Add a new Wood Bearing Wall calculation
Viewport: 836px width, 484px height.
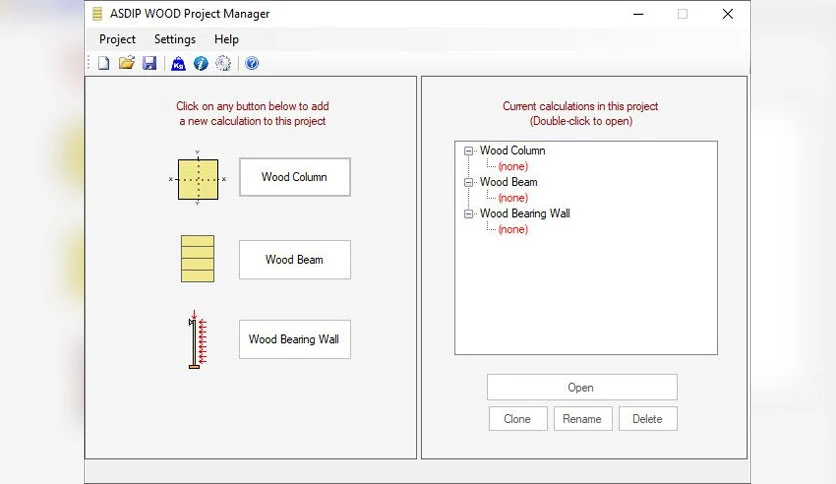[295, 339]
